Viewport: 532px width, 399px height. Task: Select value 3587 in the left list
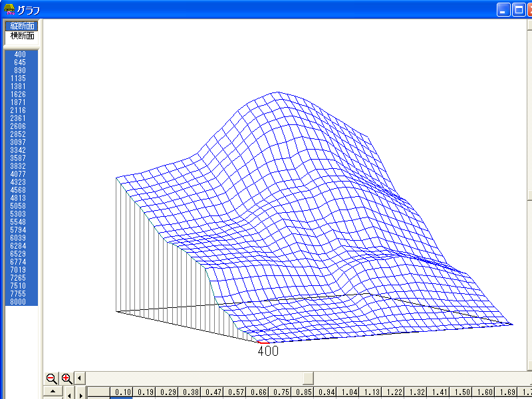21,158
